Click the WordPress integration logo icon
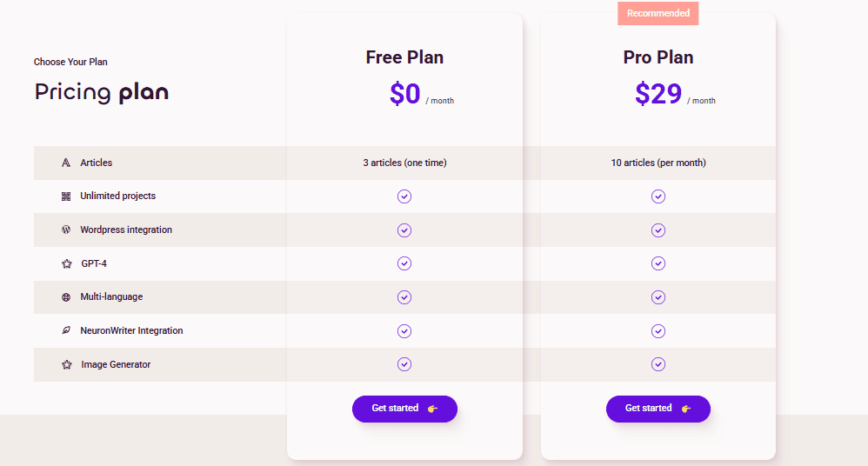 [x=66, y=230]
